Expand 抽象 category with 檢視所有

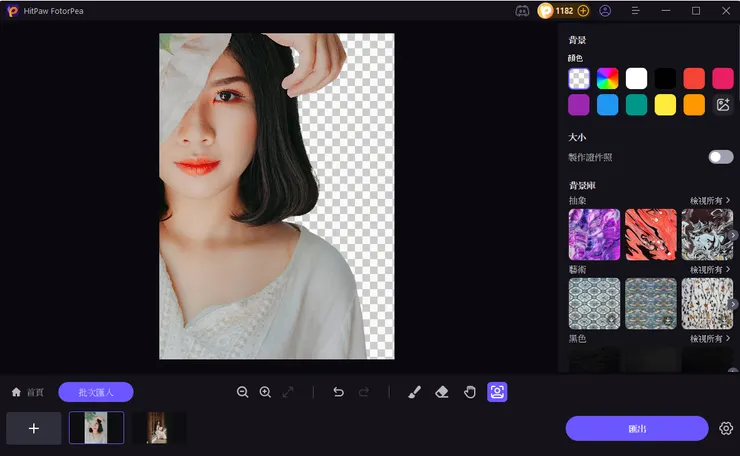point(710,201)
